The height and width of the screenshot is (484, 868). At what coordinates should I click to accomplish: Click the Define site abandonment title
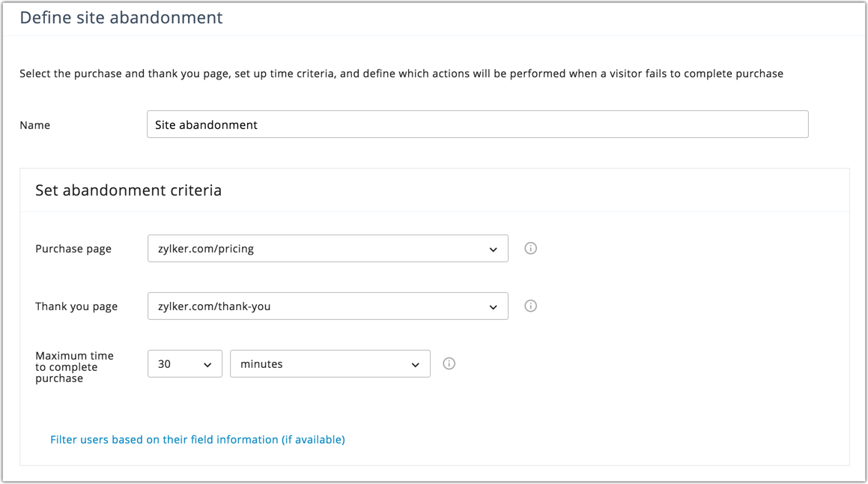click(121, 17)
